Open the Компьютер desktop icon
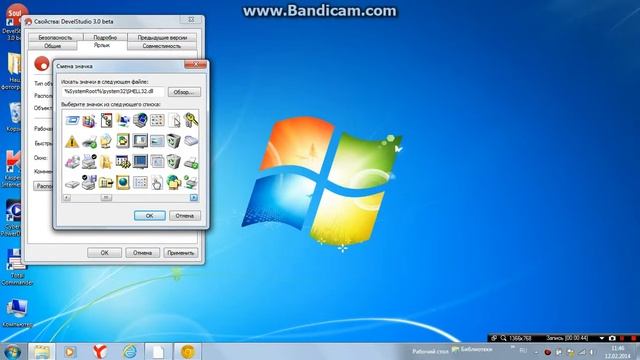 pyautogui.click(x=17, y=313)
